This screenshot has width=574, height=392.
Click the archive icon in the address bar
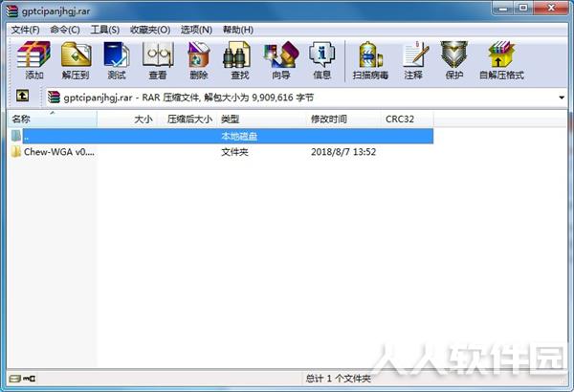(54, 98)
